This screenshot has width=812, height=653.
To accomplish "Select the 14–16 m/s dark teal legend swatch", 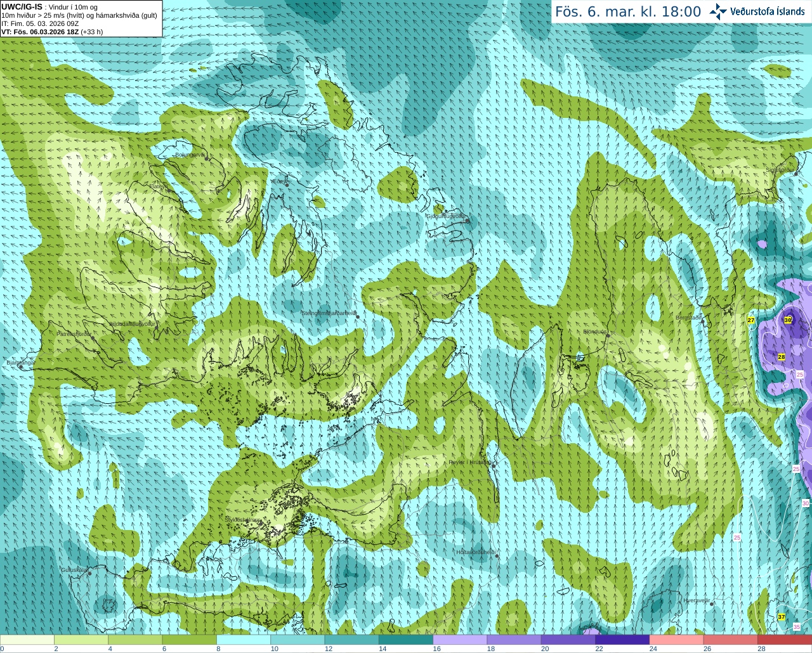I will click(x=406, y=640).
